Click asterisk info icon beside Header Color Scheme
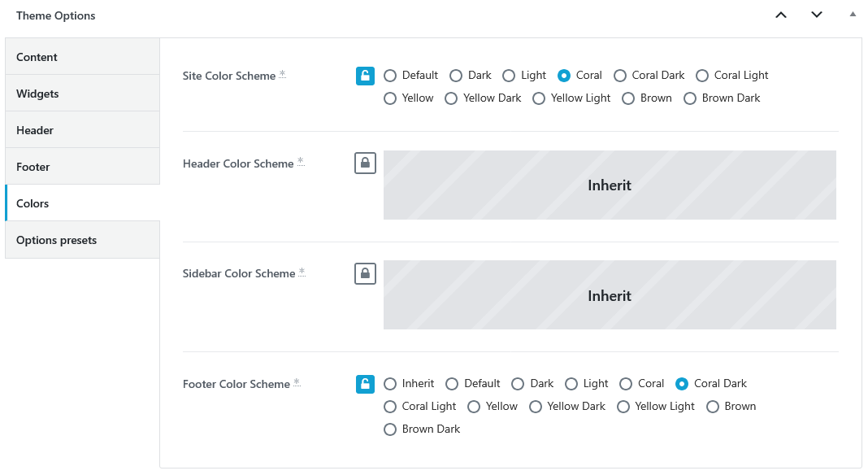Screen dimensions: 868x475 point(301,161)
